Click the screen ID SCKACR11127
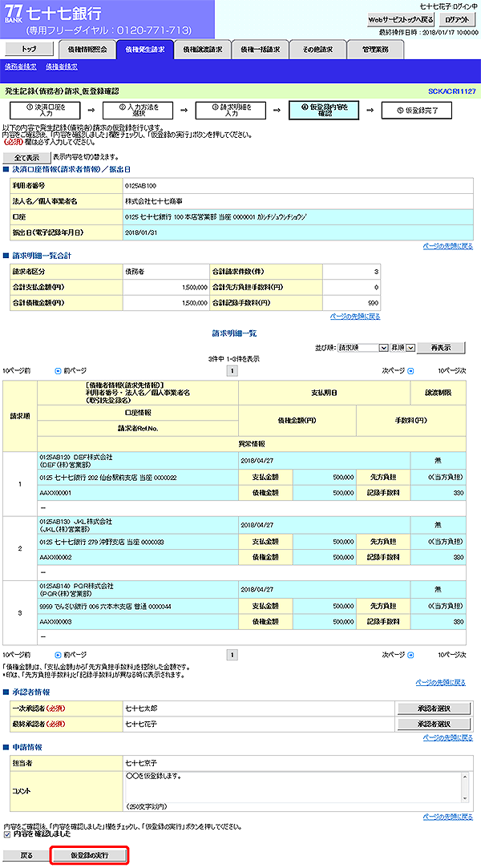481x868 pixels. (x=451, y=91)
